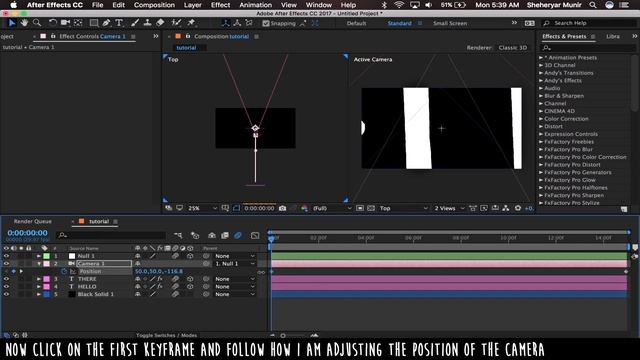Click the Local Axis mode icon

click(x=225, y=23)
